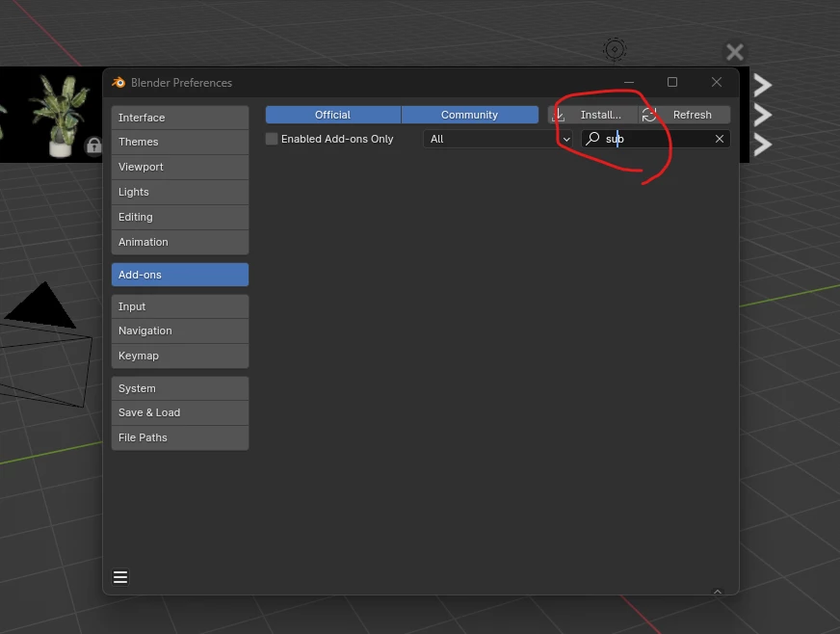840x634 pixels.
Task: Switch to the Viewport section
Action: (180, 168)
